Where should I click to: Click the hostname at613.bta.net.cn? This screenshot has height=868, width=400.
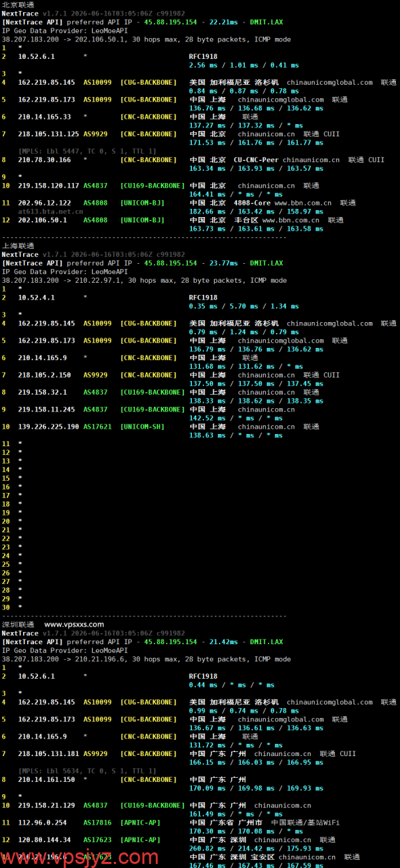click(51, 212)
